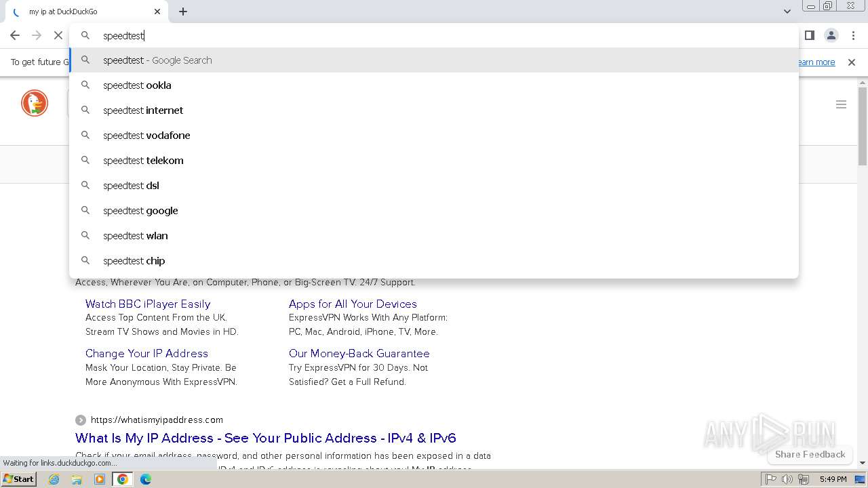Open Windows Explorer folder from taskbar

[77, 479]
